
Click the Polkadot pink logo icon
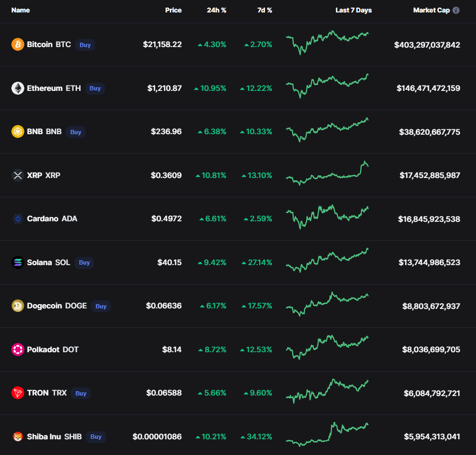18,350
